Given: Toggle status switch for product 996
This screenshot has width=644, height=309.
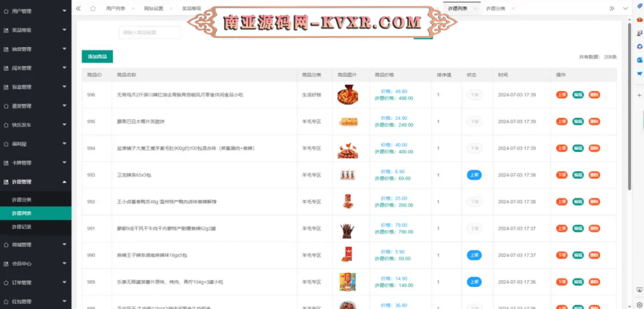Looking at the screenshot, I should [474, 95].
